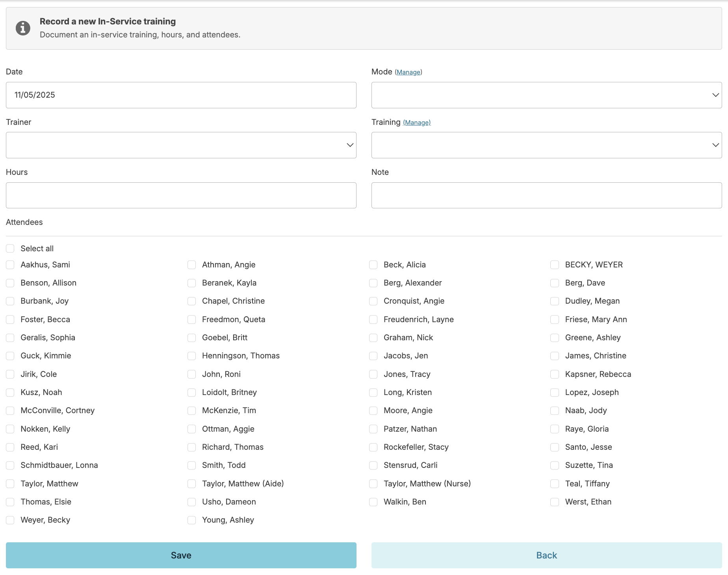
Task: Select attendee Beck, Alicia
Action: click(373, 265)
